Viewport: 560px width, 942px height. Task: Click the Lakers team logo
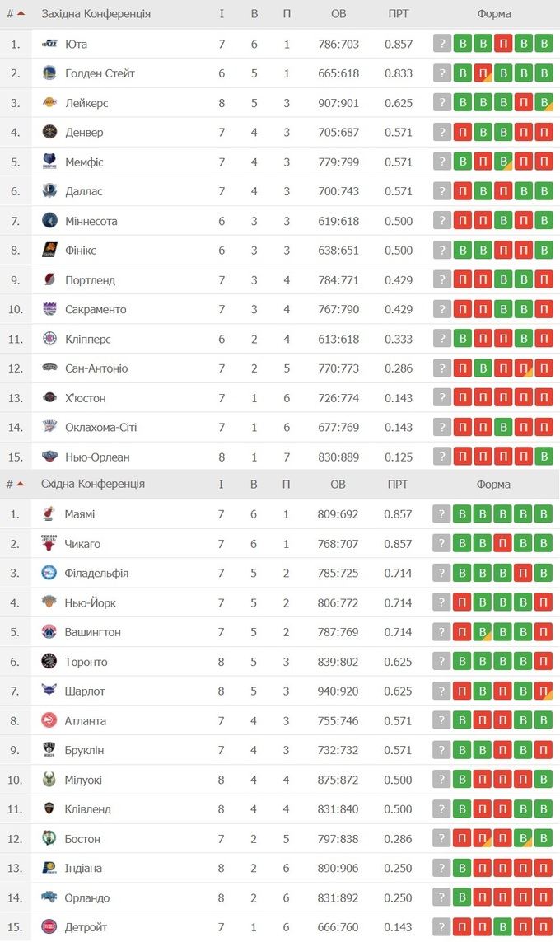(x=49, y=103)
